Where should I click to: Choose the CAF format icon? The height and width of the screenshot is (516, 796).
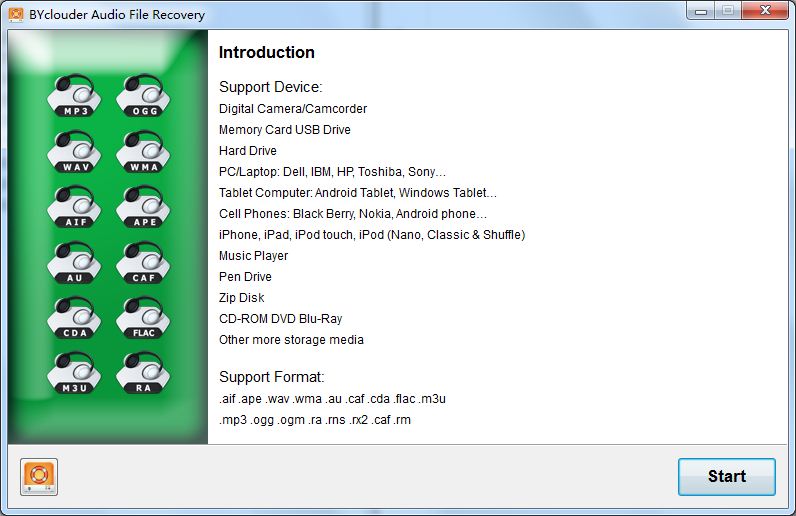[143, 263]
